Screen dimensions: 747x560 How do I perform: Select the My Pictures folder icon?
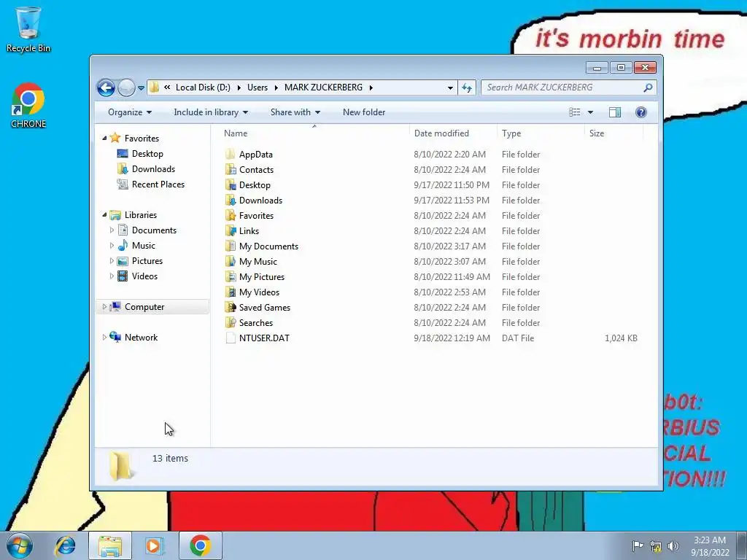[x=231, y=276]
